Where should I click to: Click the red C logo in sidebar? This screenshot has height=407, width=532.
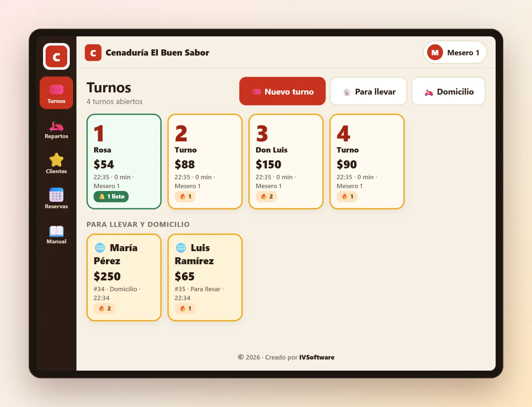pos(56,57)
